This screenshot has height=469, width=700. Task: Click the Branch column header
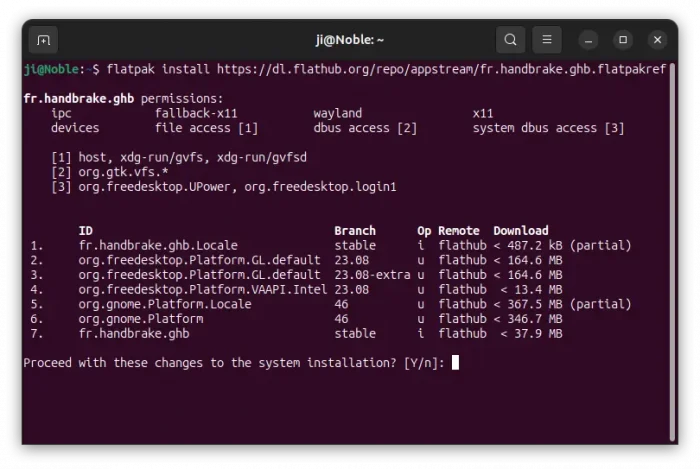click(354, 231)
